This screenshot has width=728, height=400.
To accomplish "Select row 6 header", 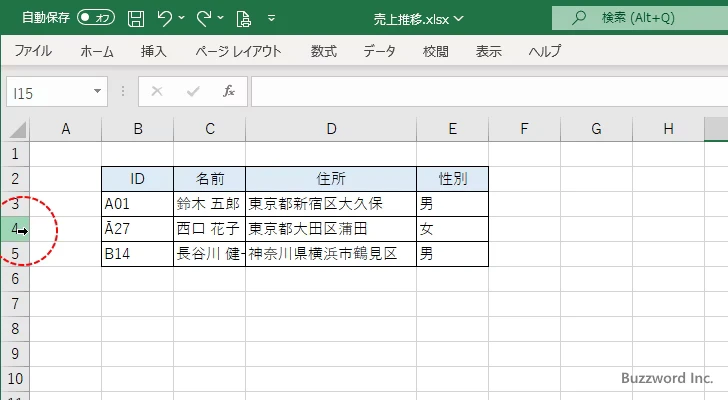I will (x=15, y=279).
